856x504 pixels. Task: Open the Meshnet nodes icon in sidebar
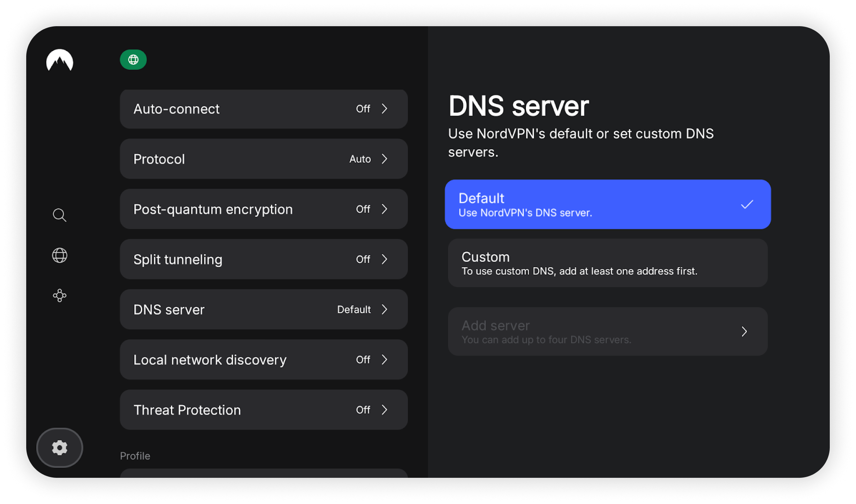[59, 296]
